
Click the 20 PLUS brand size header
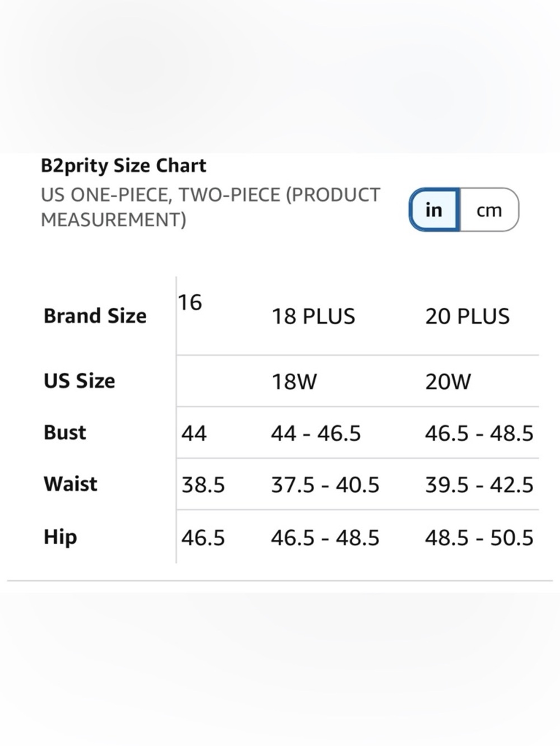point(467,316)
